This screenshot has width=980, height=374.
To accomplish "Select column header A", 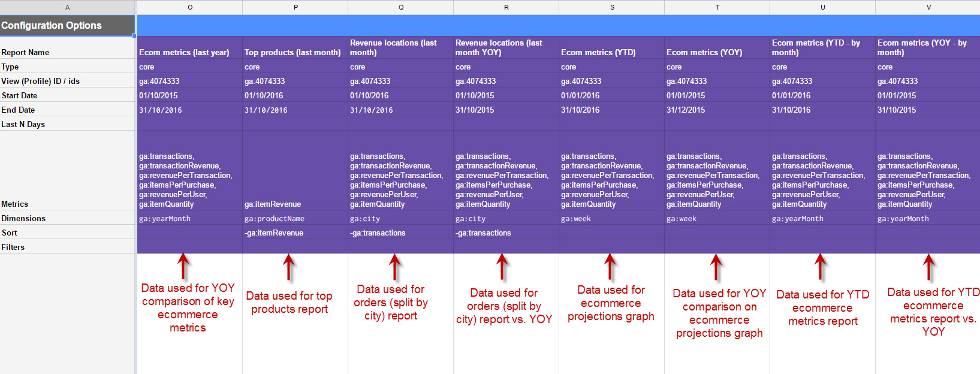I will coord(67,7).
